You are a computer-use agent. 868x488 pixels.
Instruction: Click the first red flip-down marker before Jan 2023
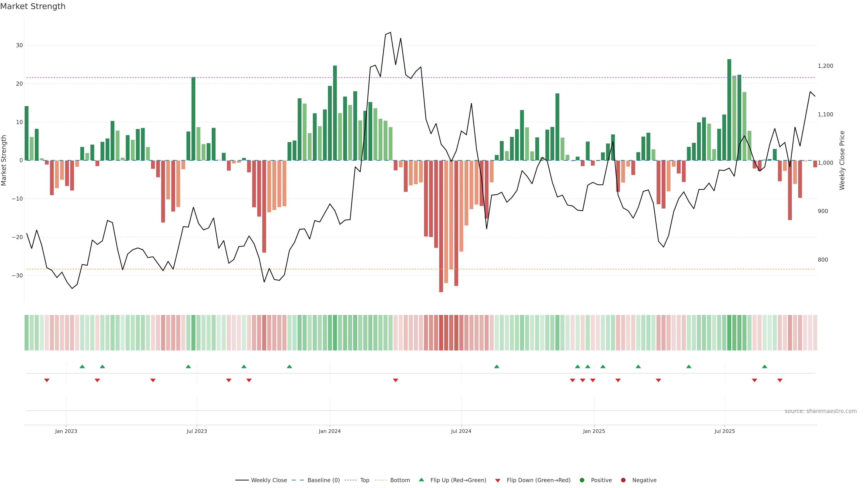pos(47,380)
